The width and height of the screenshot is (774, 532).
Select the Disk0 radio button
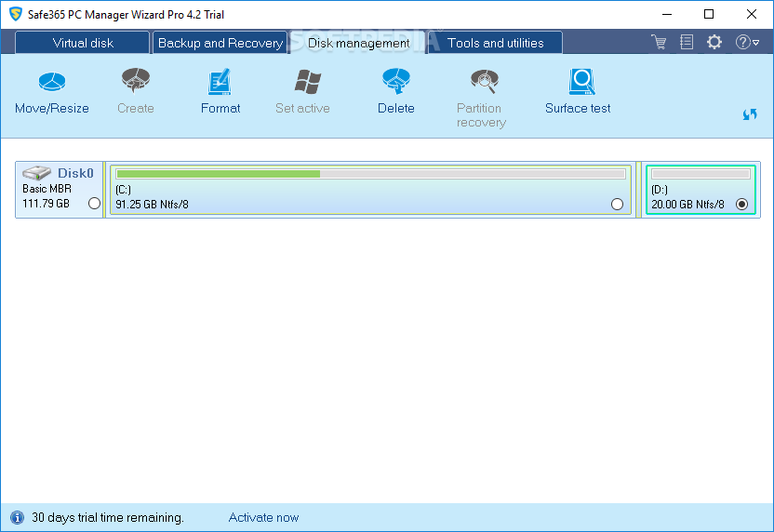pyautogui.click(x=94, y=204)
